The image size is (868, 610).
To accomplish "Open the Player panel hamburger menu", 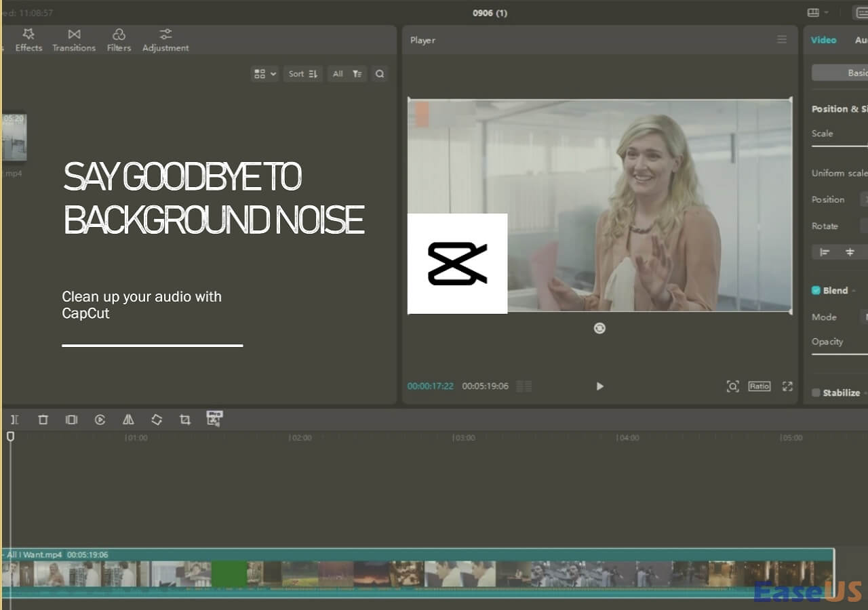I will pos(782,40).
